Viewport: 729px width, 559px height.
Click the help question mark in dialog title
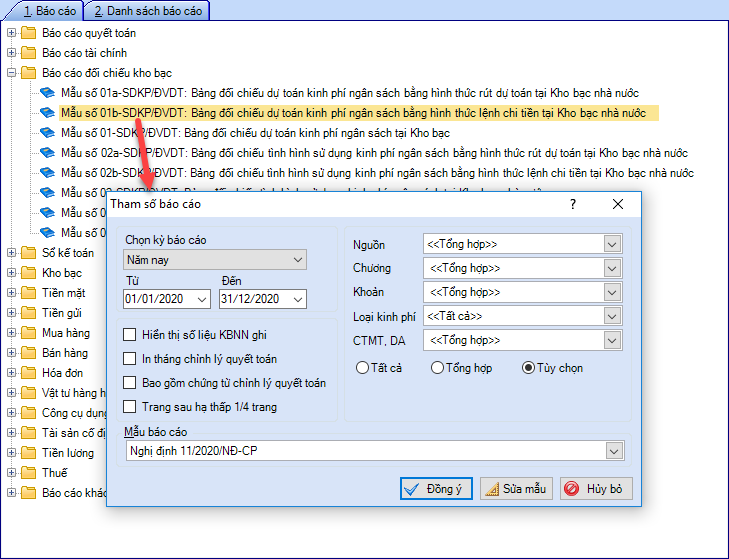pyautogui.click(x=573, y=204)
